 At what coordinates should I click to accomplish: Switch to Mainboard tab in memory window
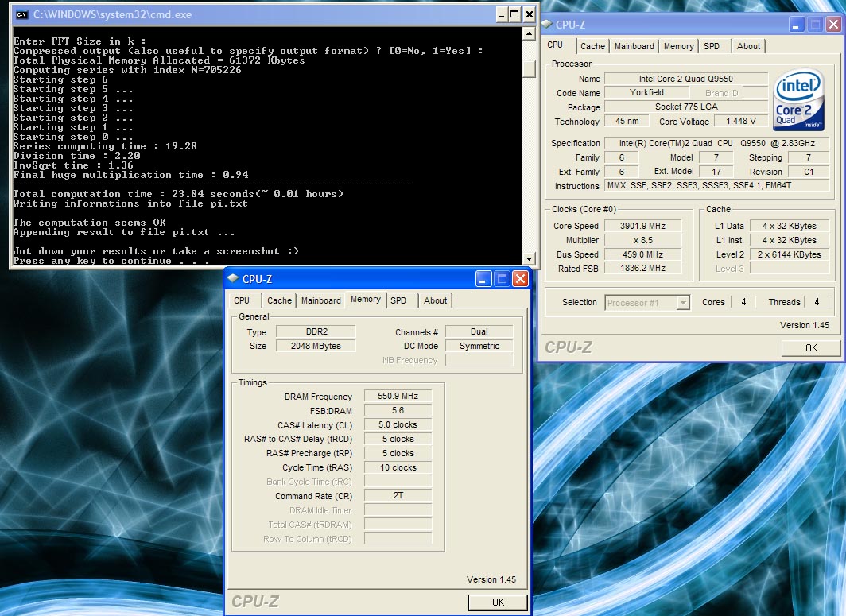321,300
